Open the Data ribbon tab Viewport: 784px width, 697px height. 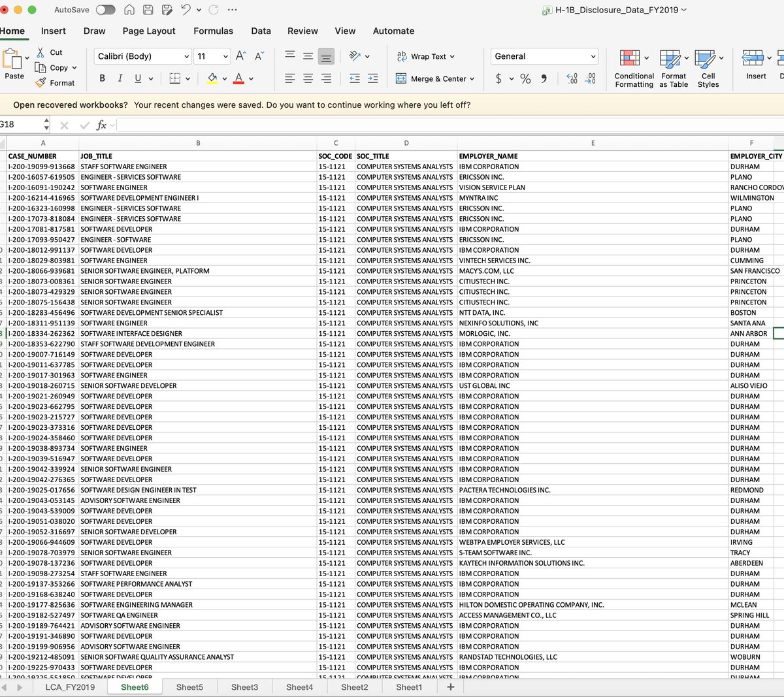pos(261,31)
